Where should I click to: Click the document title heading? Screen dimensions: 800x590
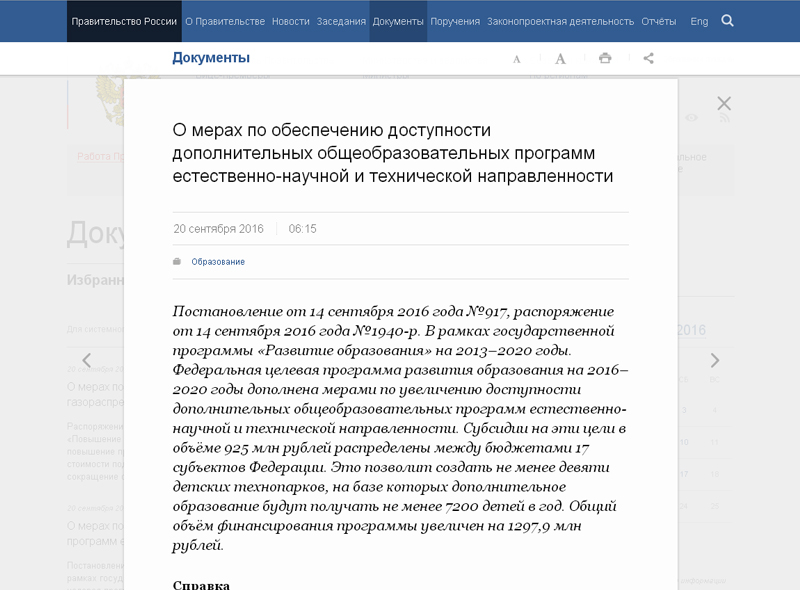pos(392,153)
